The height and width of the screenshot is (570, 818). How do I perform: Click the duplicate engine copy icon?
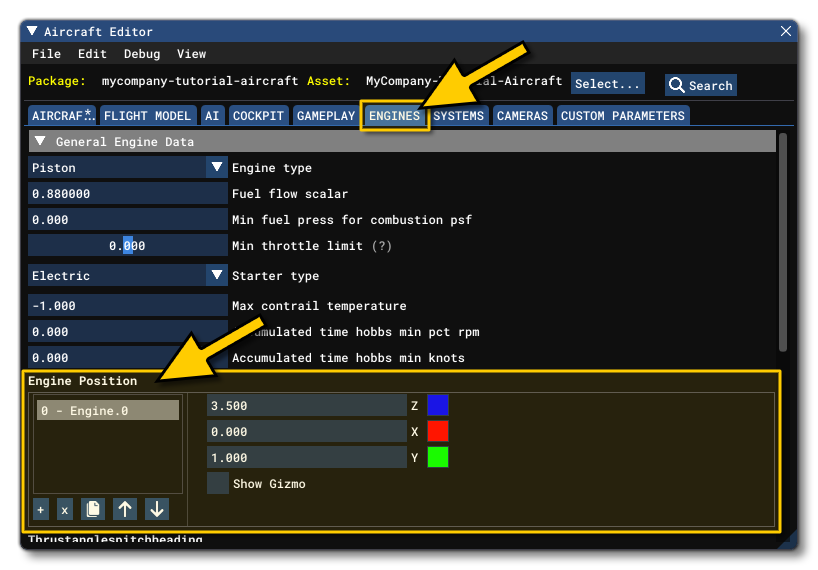point(93,509)
